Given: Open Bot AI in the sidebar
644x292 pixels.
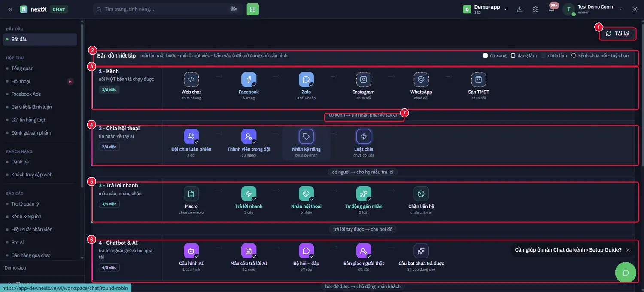Looking at the screenshot, I should click(40, 243).
